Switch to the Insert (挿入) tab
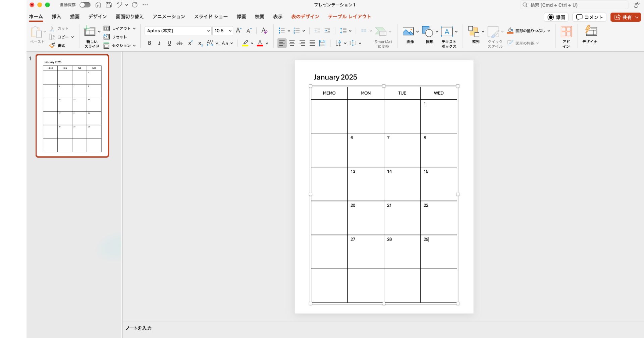 (x=56, y=16)
